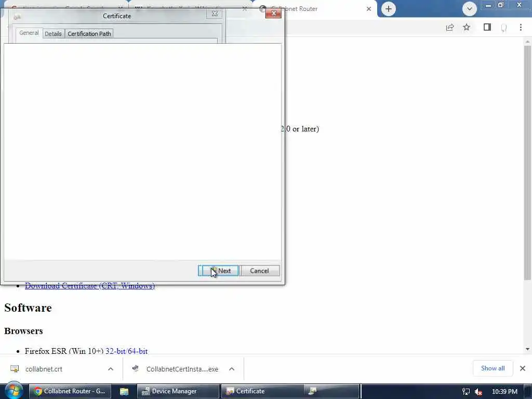Screen dimensions: 532x399
Task: Show all downloads
Action: tap(493, 368)
